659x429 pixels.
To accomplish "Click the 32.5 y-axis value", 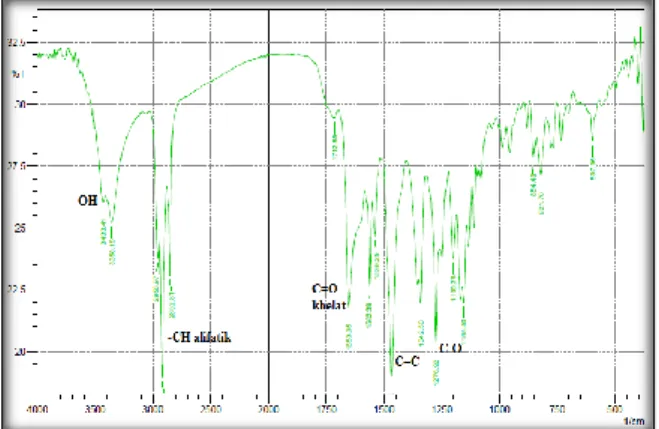I will (x=17, y=42).
